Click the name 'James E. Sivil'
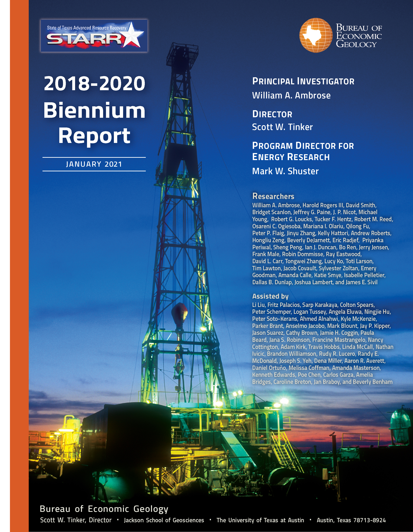 362,282
